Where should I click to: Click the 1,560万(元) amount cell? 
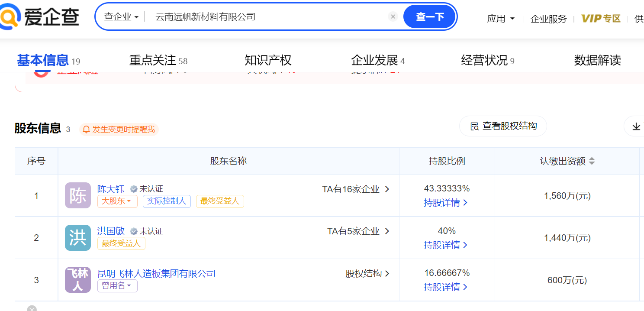click(567, 196)
